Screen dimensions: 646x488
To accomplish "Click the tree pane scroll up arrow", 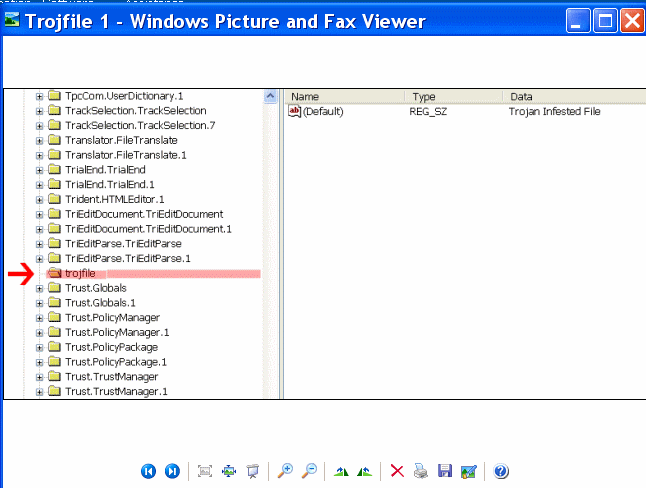I will [270, 97].
